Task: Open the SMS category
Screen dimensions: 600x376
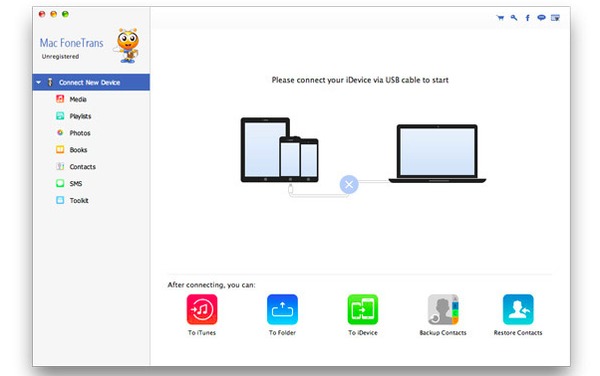Action: [76, 184]
